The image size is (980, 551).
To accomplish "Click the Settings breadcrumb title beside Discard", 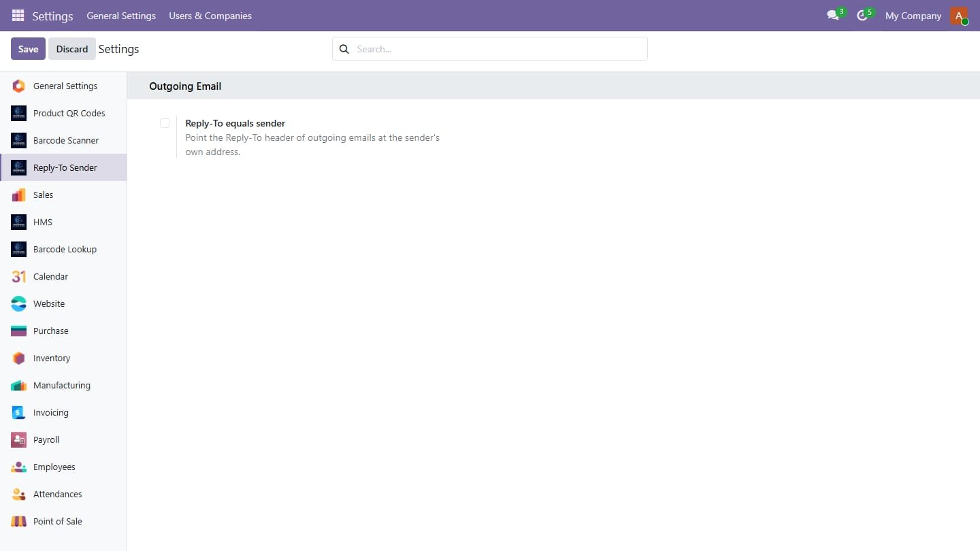I will (x=118, y=49).
